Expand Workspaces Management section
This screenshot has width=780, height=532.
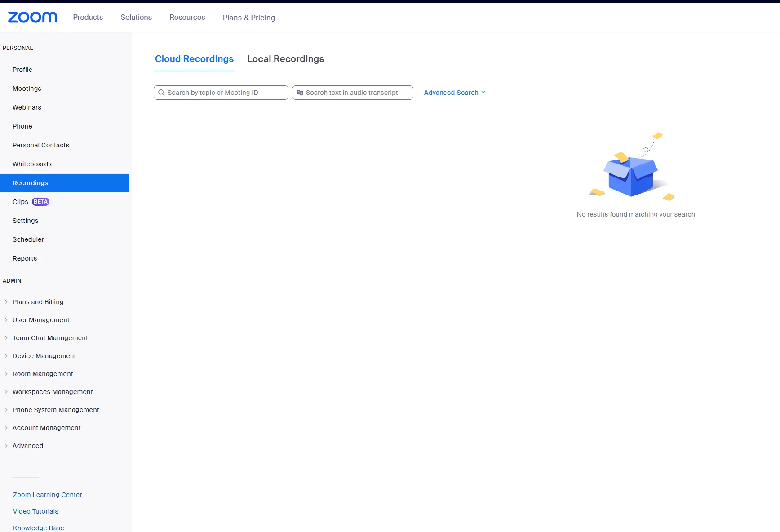click(53, 392)
